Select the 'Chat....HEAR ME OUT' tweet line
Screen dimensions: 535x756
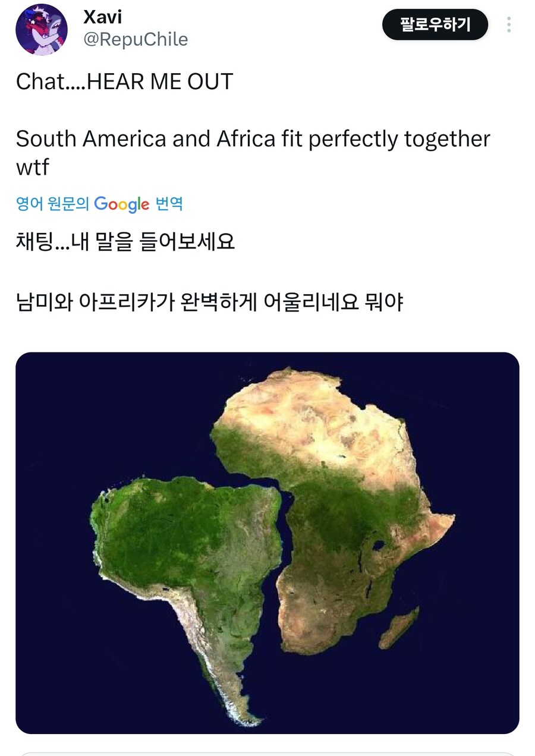(124, 81)
